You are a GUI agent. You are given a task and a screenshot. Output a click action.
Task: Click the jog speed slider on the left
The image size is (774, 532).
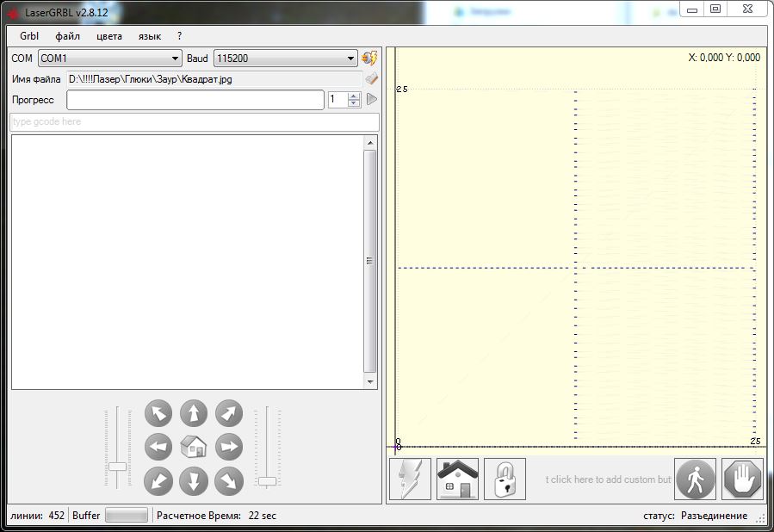coord(117,467)
